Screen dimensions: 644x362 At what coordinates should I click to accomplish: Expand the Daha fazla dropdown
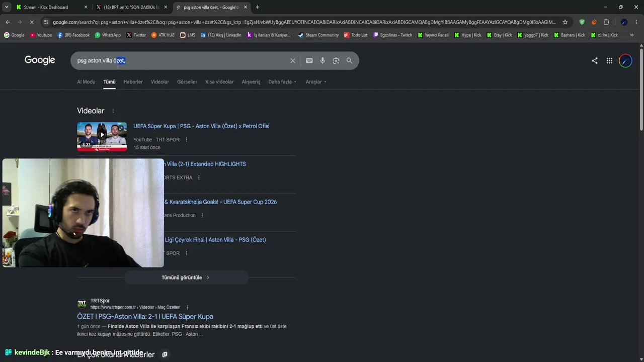click(x=282, y=82)
